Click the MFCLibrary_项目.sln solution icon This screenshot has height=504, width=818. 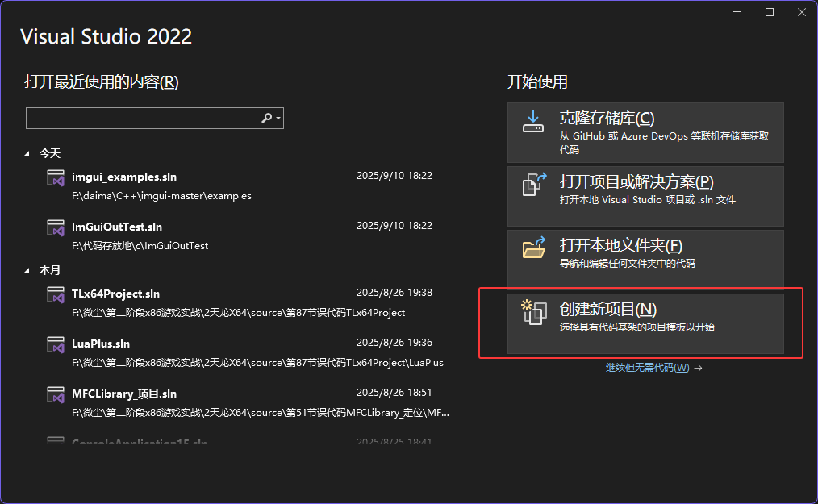point(56,395)
